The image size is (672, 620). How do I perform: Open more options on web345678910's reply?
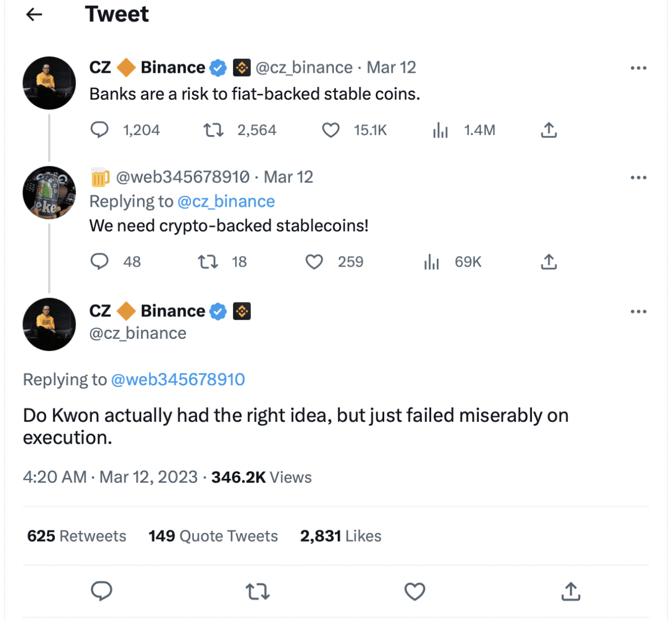click(638, 178)
